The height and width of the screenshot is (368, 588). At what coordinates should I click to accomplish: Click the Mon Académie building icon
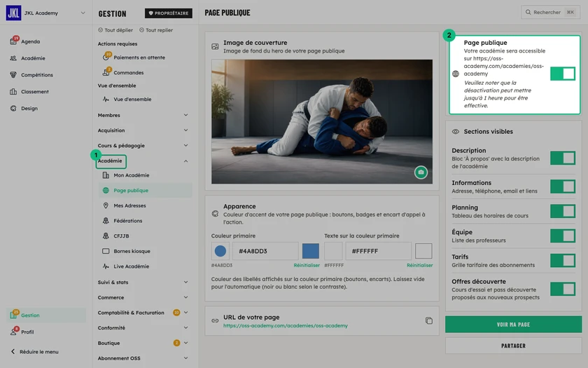(x=106, y=175)
